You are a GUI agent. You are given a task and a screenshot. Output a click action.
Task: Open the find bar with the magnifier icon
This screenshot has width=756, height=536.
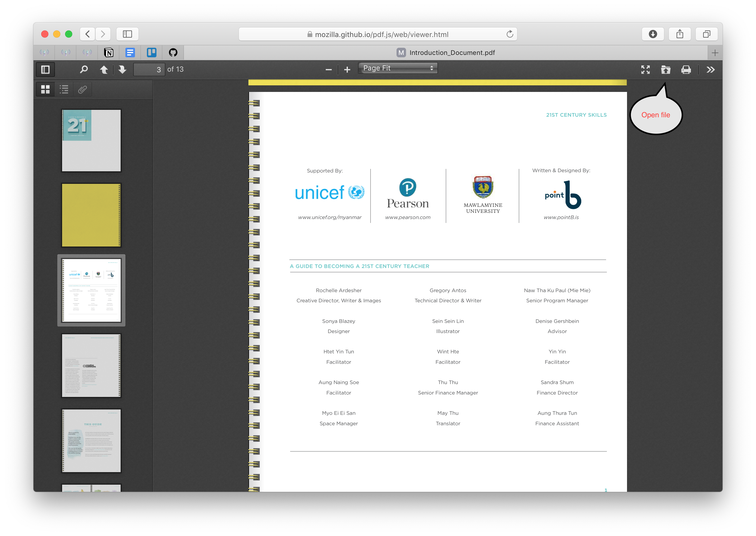pyautogui.click(x=84, y=69)
